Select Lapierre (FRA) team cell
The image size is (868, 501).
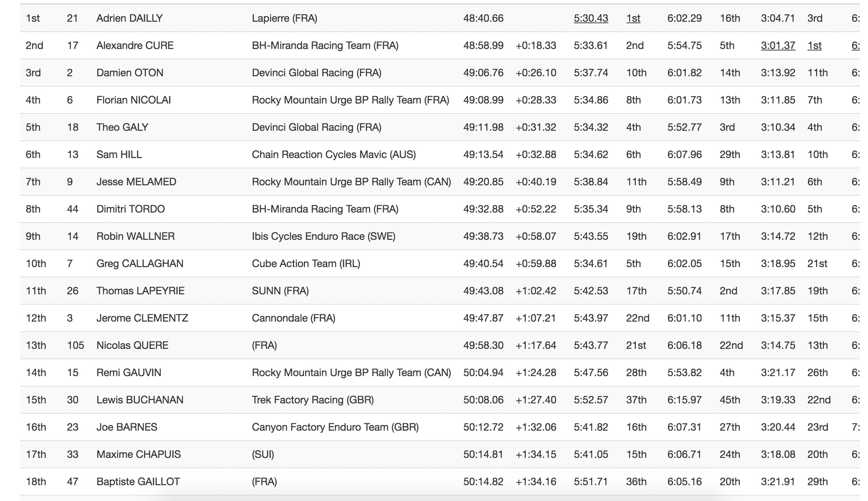click(284, 18)
